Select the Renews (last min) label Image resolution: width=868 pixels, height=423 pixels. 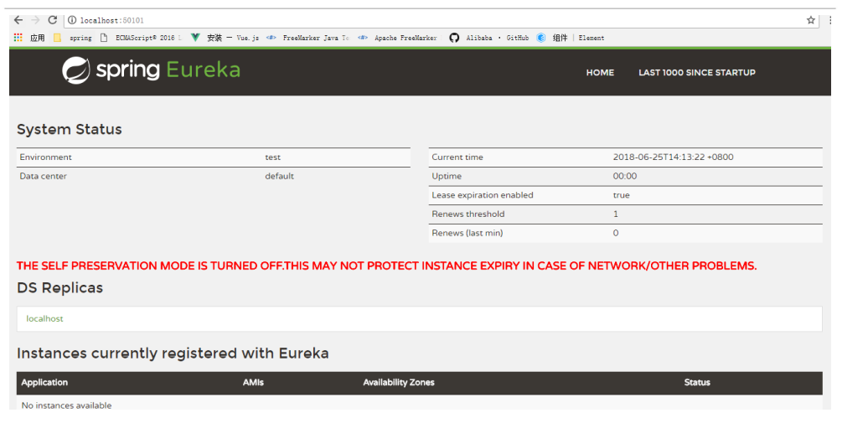pyautogui.click(x=468, y=233)
